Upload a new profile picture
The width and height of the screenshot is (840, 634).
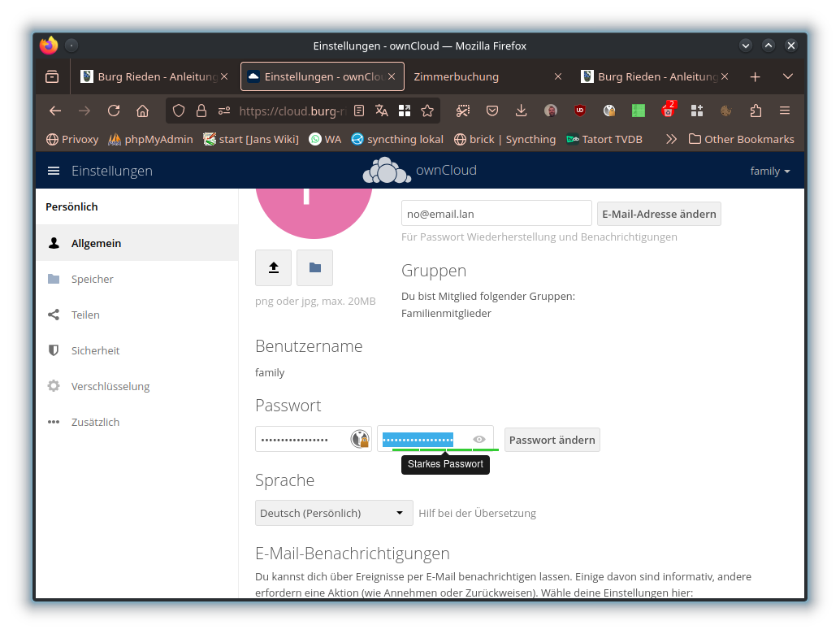274,267
